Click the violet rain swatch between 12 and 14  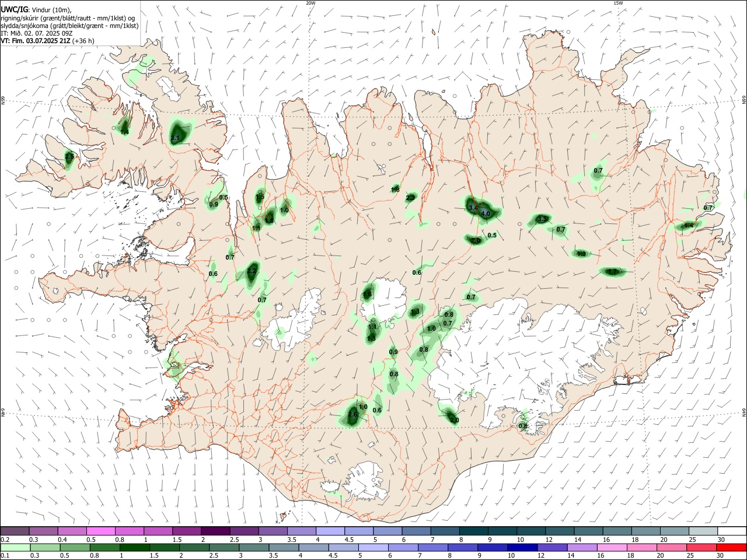(552, 547)
